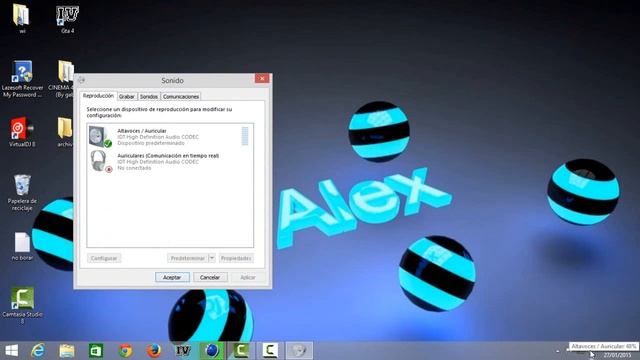
Task: Click the Configurar button
Action: [x=104, y=258]
